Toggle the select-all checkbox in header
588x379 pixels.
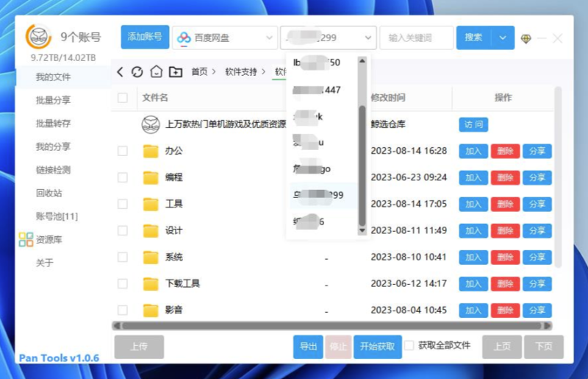coord(123,98)
